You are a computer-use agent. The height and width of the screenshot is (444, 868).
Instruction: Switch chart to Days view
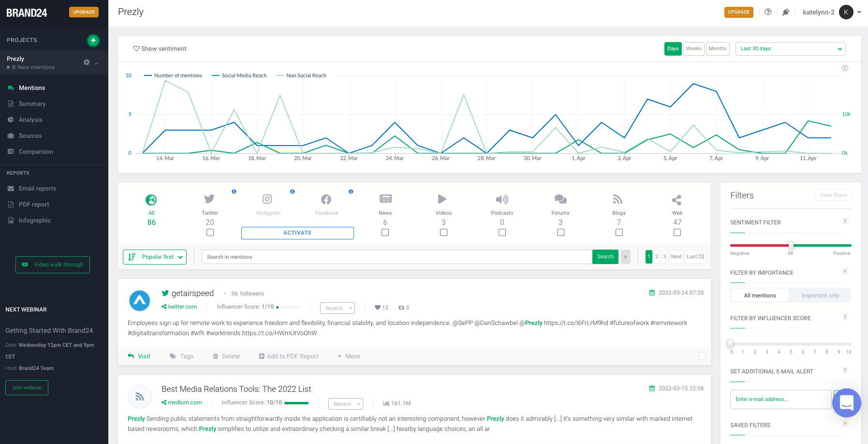[x=673, y=48]
